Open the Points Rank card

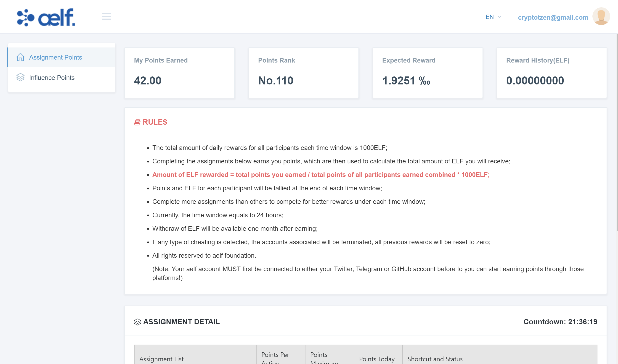coord(303,73)
